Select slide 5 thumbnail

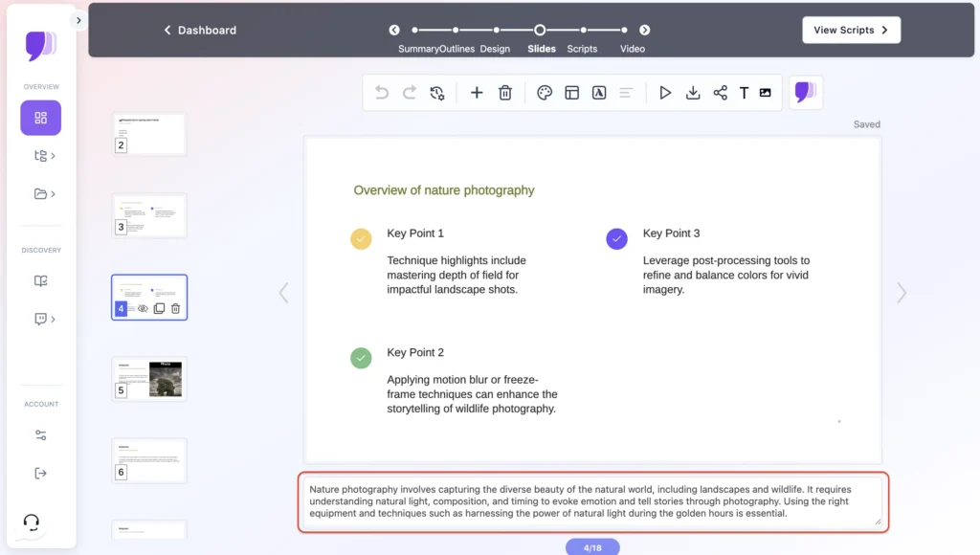pyautogui.click(x=149, y=379)
